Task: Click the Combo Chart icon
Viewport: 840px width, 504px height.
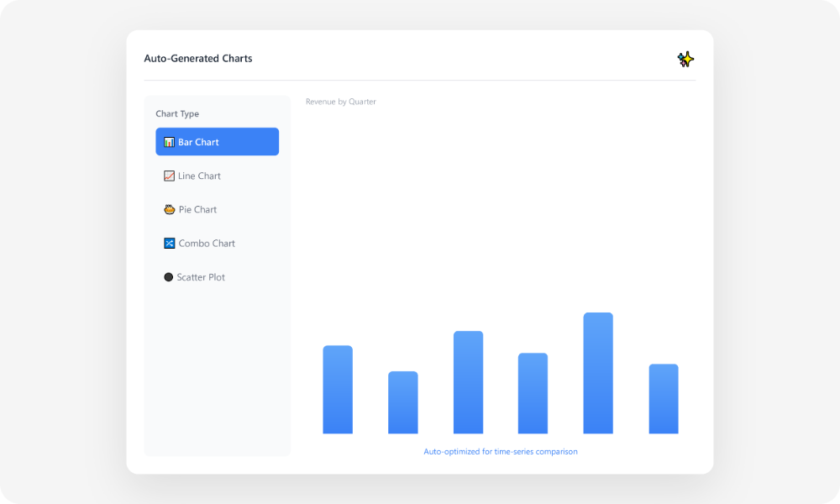Action: tap(168, 243)
